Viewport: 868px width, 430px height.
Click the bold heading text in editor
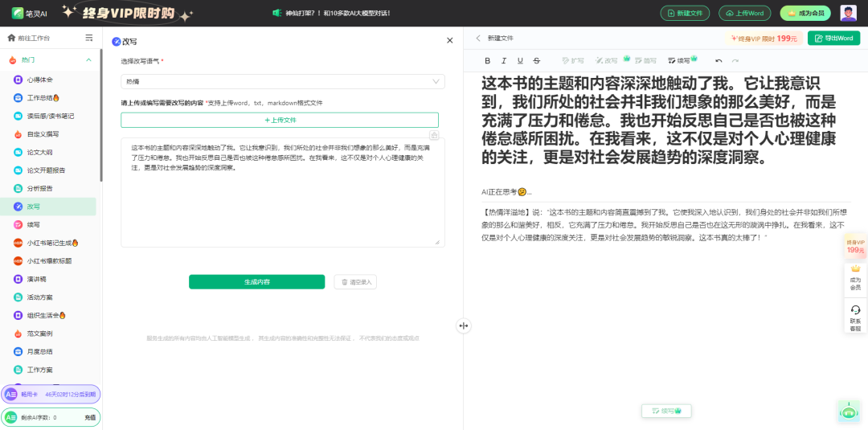[x=659, y=120]
